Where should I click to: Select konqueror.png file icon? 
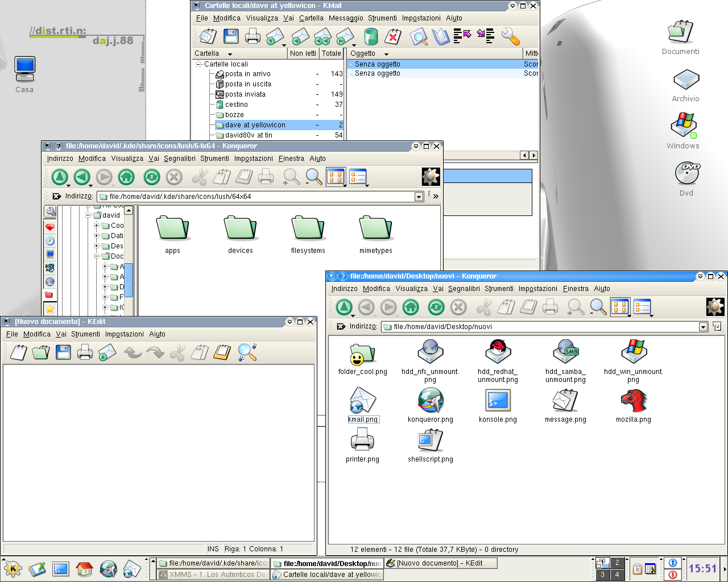click(430, 406)
